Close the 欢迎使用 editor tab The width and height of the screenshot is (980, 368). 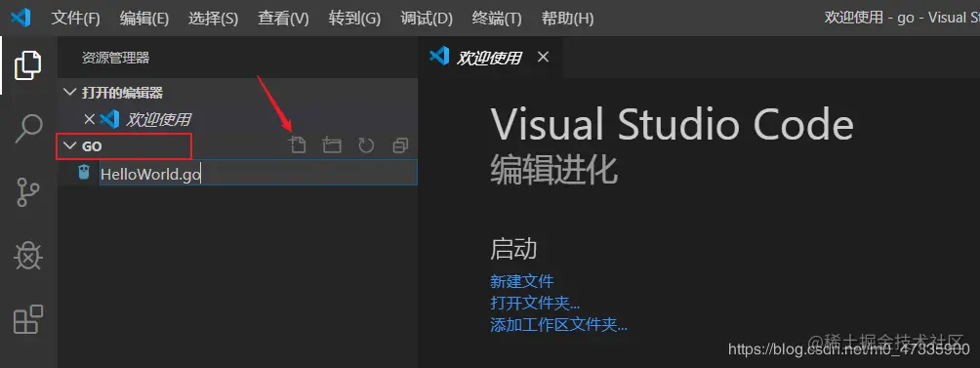[x=543, y=57]
